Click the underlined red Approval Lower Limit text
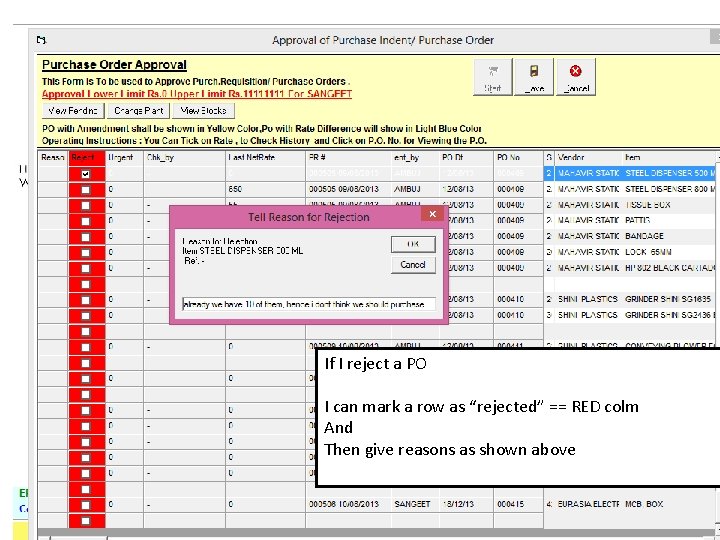The image size is (720, 540). pyautogui.click(x=197, y=94)
